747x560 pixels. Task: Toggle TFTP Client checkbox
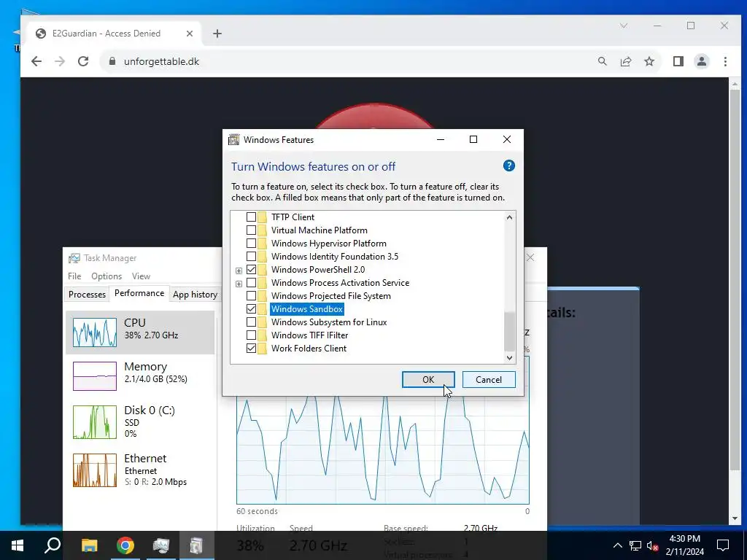tap(251, 217)
